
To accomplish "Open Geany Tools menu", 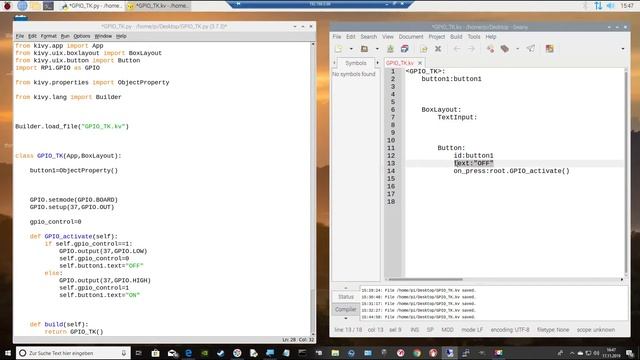I will tap(474, 37).
